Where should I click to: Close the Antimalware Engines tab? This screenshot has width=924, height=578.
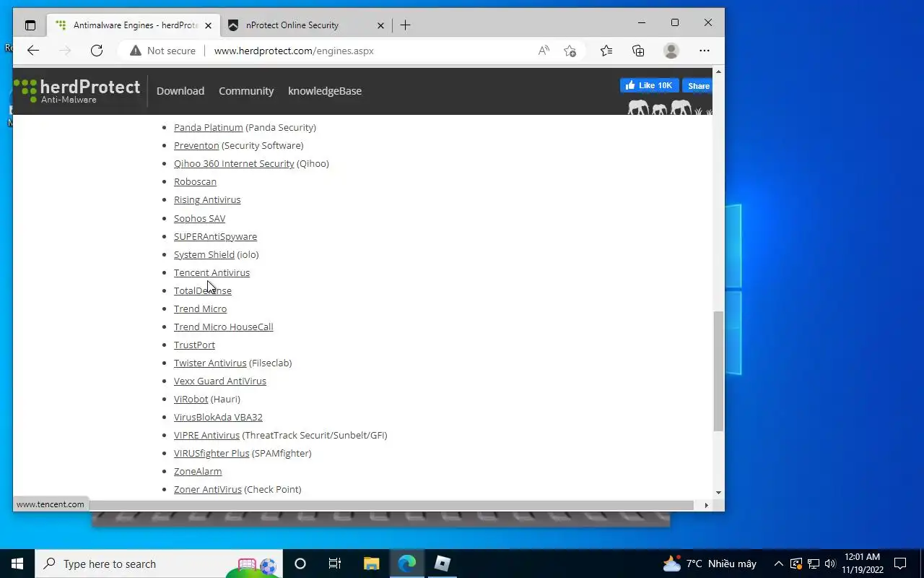(209, 25)
